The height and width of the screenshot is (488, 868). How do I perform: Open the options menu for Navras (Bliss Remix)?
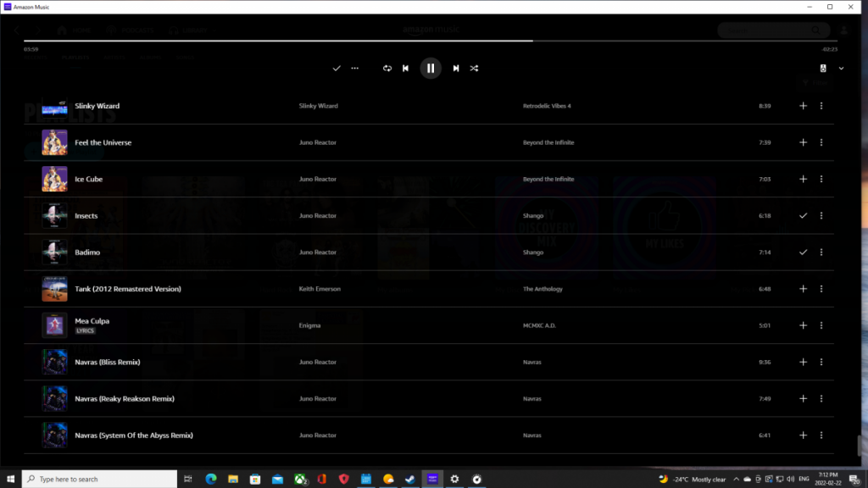click(821, 362)
